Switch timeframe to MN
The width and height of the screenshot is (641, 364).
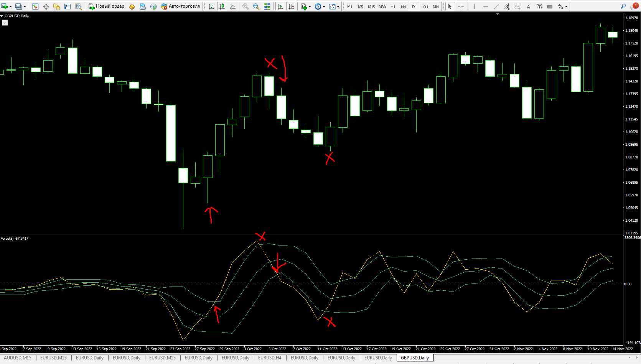click(x=436, y=7)
